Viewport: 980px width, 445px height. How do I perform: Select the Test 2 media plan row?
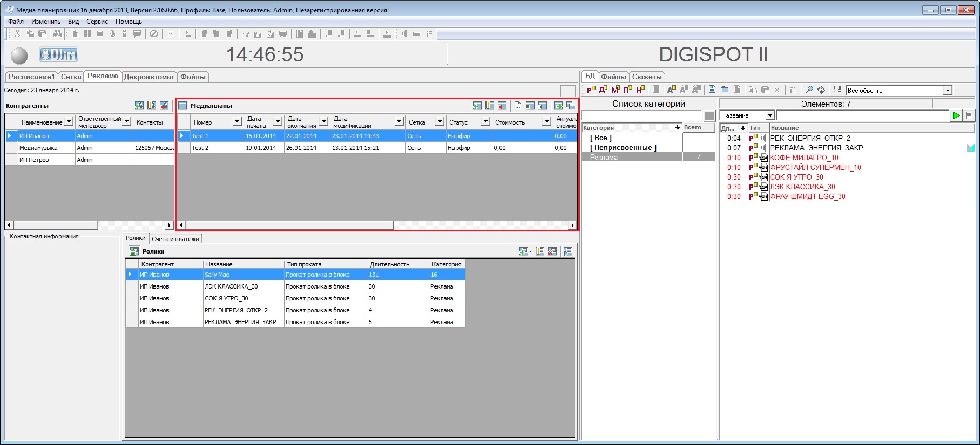tap(376, 148)
